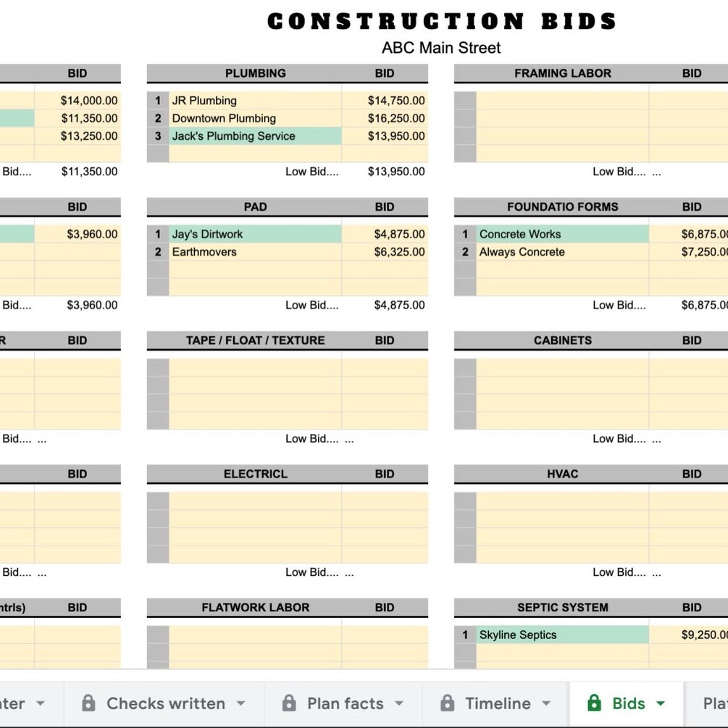The image size is (728, 728).
Task: Click the ELECTRICL section header
Action: point(255,474)
